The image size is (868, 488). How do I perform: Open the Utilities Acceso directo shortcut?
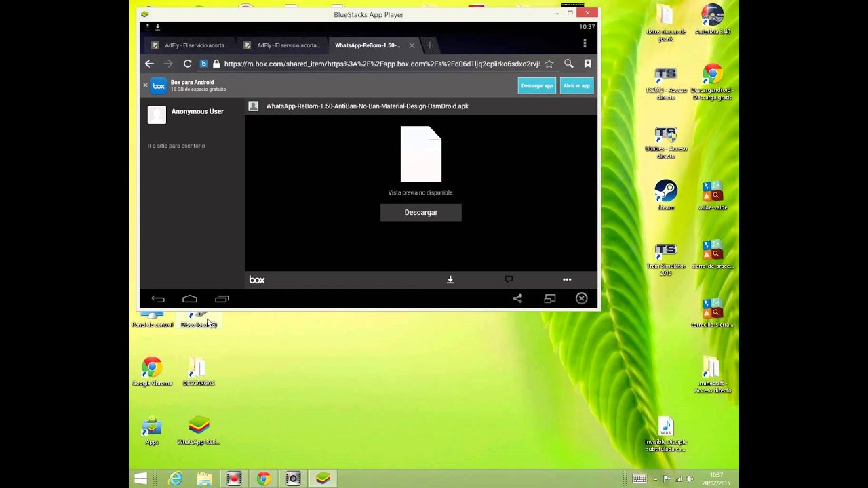pyautogui.click(x=666, y=142)
